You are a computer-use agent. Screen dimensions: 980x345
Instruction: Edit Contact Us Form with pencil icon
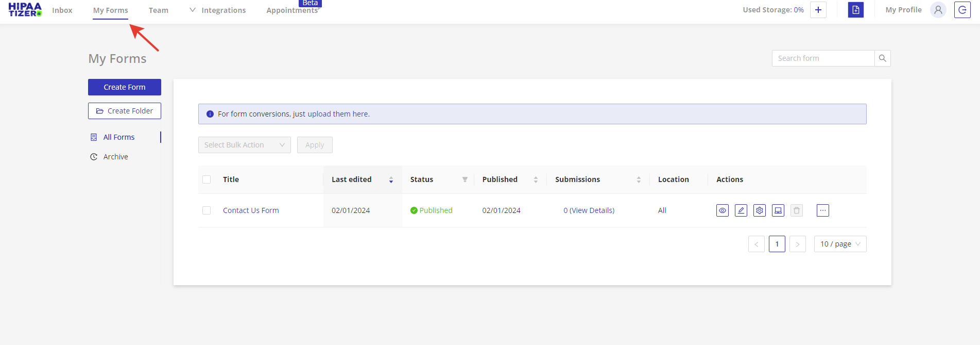coord(741,210)
